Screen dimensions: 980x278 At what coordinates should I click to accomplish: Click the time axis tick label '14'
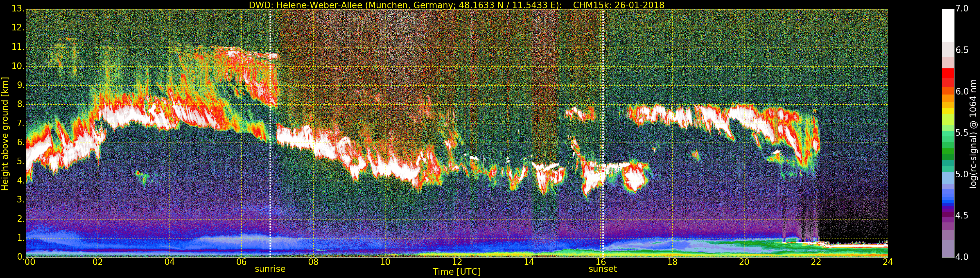529,262
